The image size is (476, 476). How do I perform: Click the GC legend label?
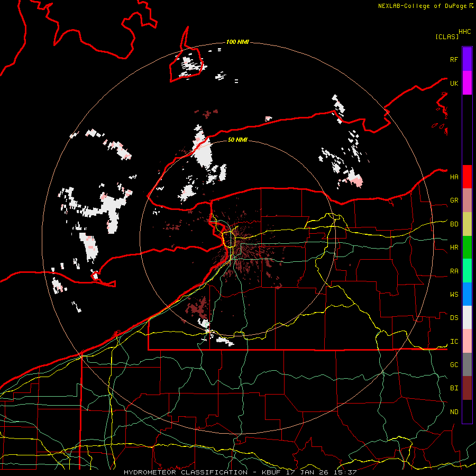tap(454, 364)
